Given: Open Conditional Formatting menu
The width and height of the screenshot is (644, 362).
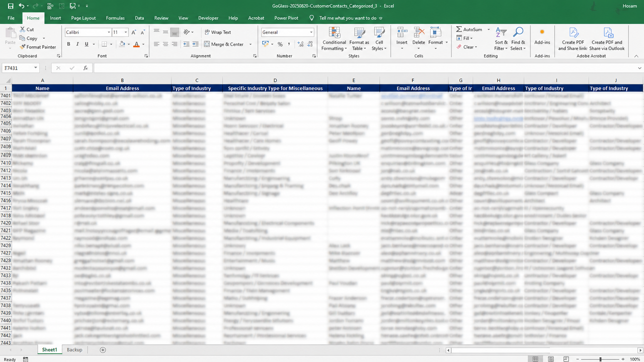Looking at the screenshot, I should [x=334, y=39].
